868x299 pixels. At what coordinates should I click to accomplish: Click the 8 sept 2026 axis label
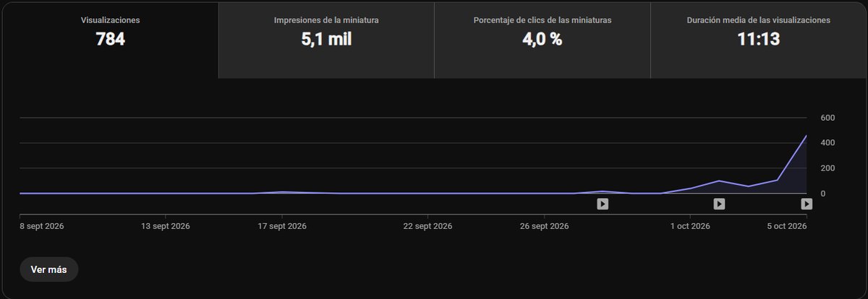click(42, 226)
